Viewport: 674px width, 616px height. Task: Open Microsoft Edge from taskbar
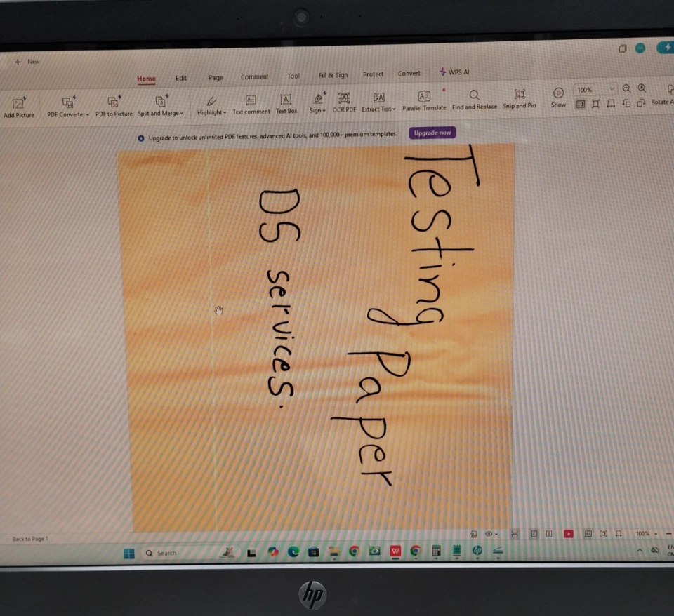point(293,551)
